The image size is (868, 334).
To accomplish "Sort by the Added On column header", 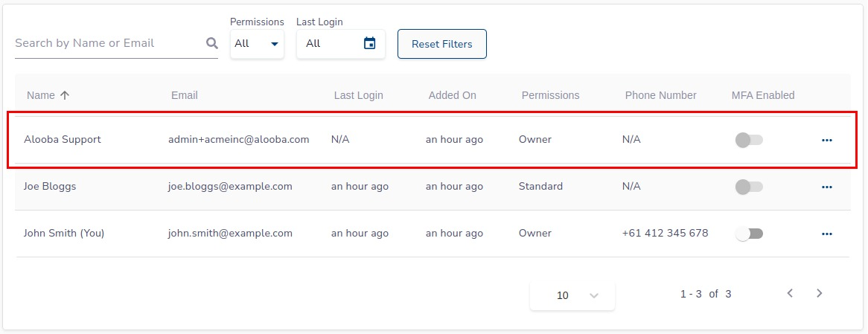I will point(453,95).
